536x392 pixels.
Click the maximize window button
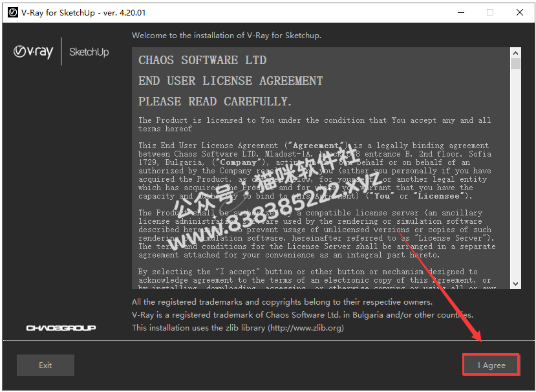(x=490, y=13)
